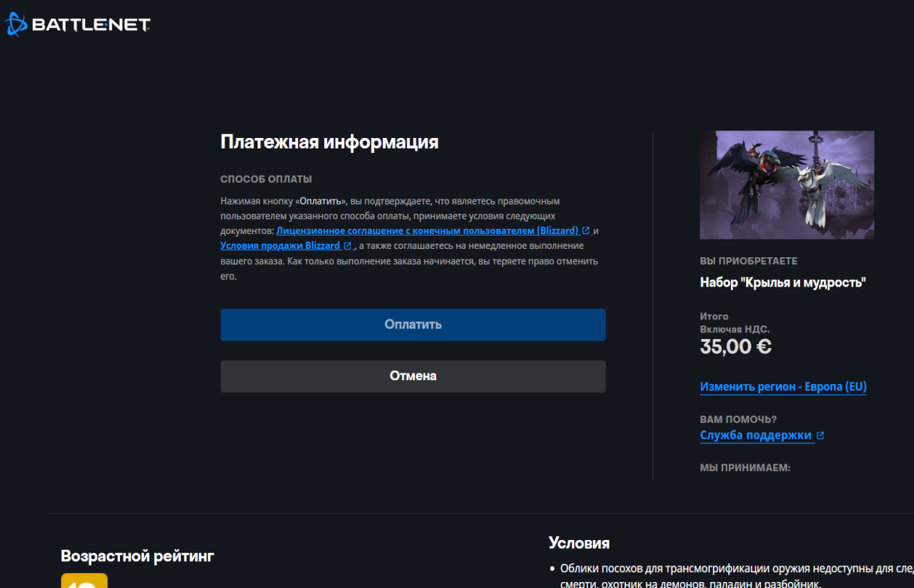Click the Платежная информация heading
This screenshot has height=588, width=914.
click(x=329, y=142)
